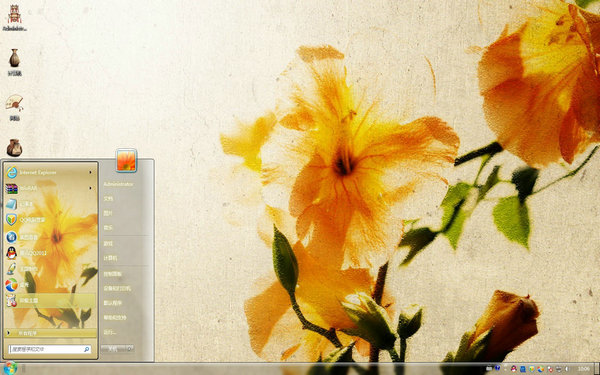Open Control Panel from Start menu right pane
Screen dimensions: 600x375
[112, 274]
